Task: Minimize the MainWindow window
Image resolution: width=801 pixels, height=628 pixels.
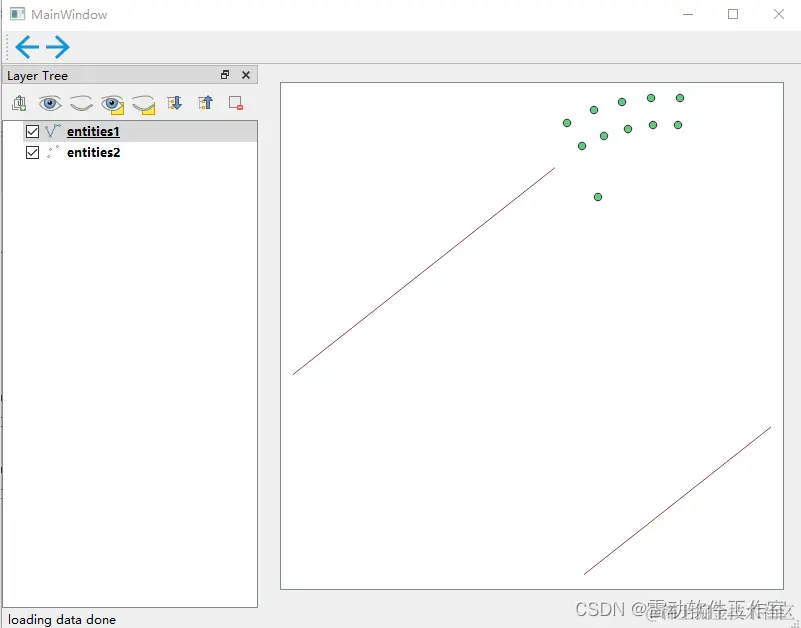Action: tap(688, 14)
